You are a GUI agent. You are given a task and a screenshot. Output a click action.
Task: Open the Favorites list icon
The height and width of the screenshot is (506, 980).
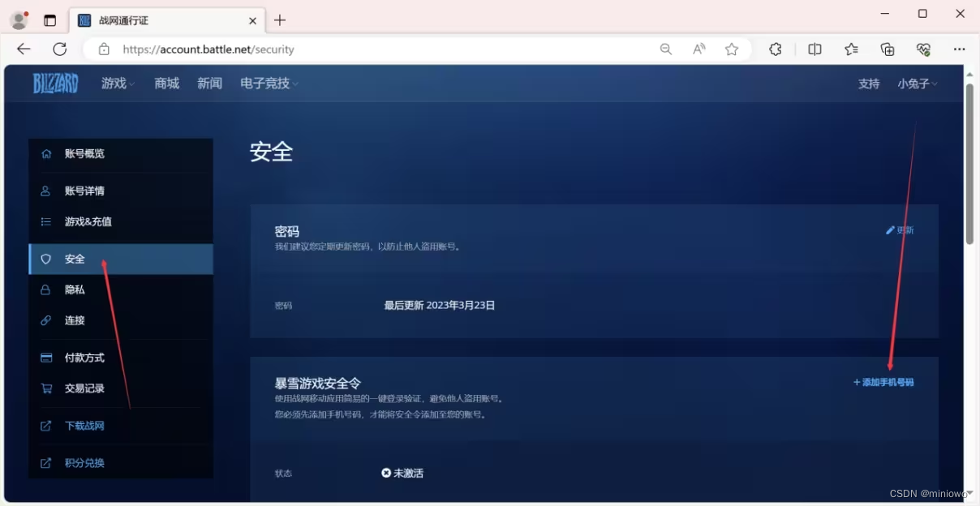click(851, 49)
